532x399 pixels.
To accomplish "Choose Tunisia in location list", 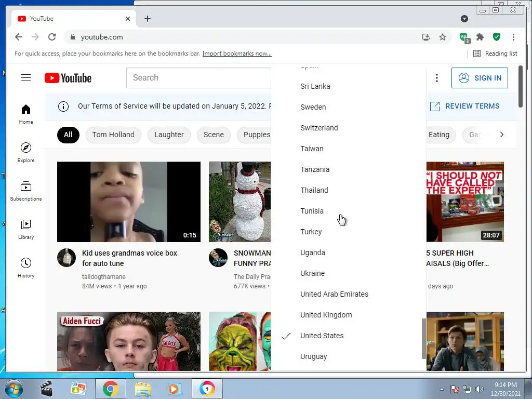I will 349,211.
